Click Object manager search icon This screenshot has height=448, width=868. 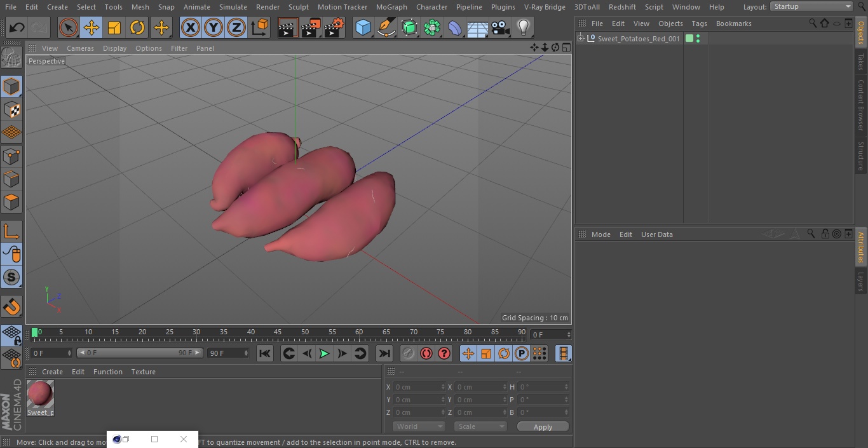coord(813,23)
